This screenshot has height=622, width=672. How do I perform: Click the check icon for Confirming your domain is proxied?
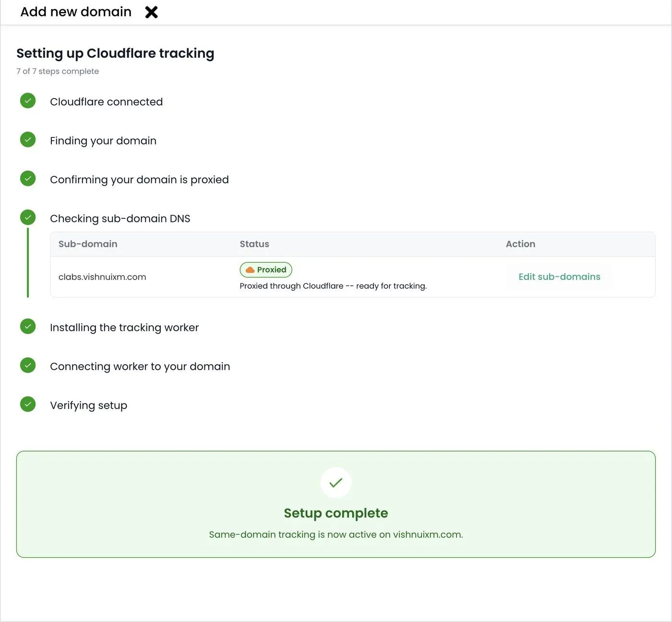pos(28,179)
